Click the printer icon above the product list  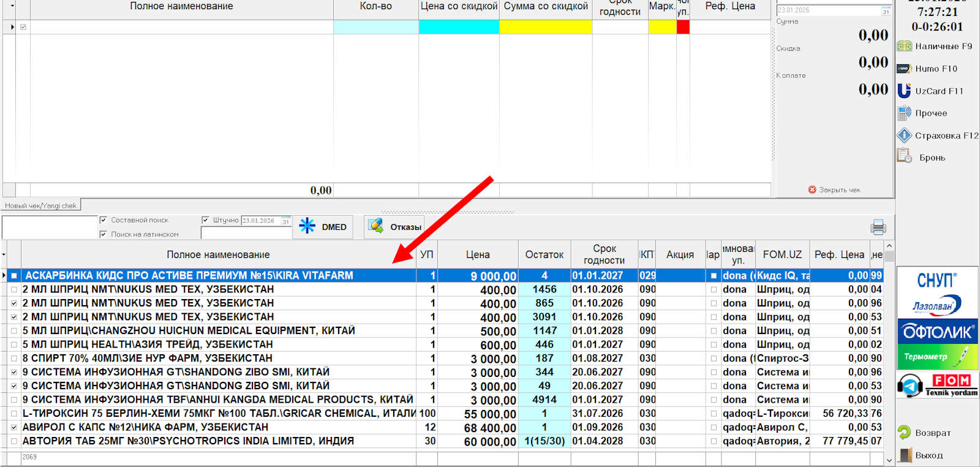(878, 227)
